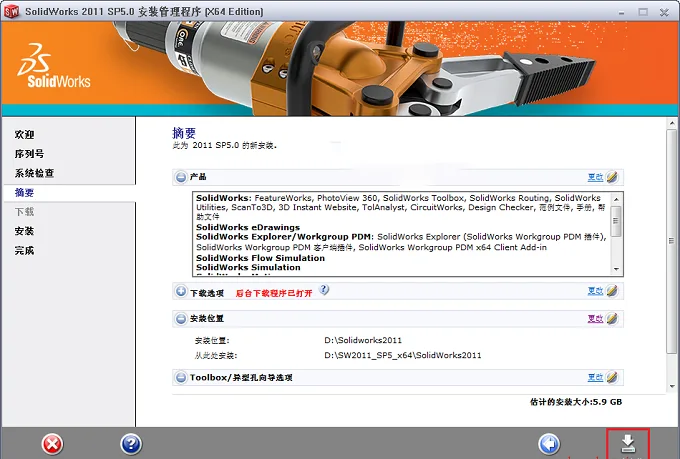Select the 完成 step in the sidebar
Image resolution: width=680 pixels, height=459 pixels.
click(24, 250)
